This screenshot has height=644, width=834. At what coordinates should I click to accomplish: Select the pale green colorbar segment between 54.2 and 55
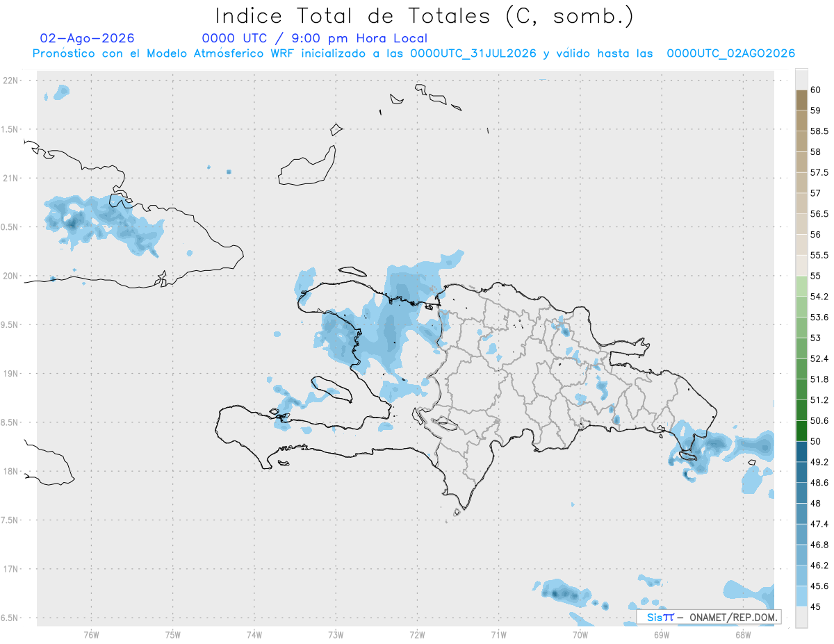(x=801, y=286)
